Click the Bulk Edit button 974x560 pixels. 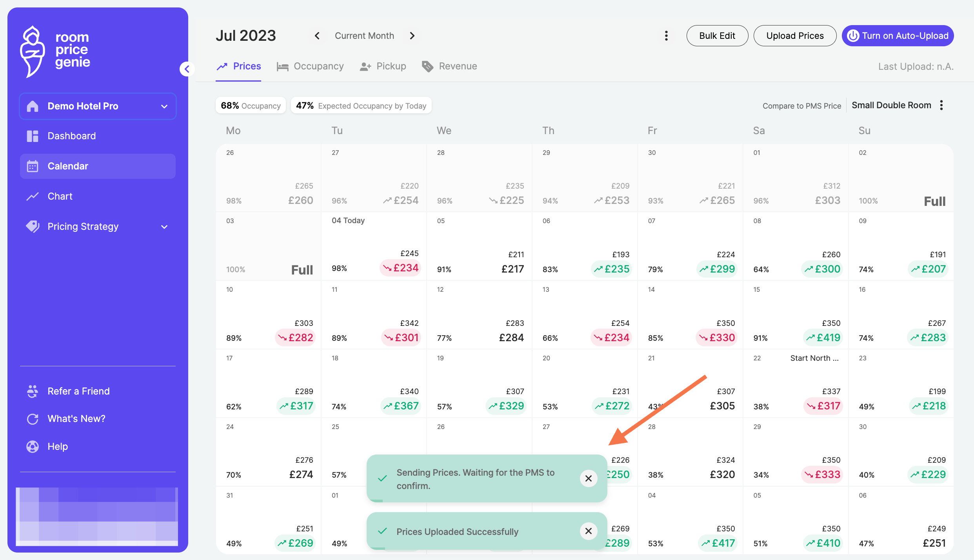[717, 36]
